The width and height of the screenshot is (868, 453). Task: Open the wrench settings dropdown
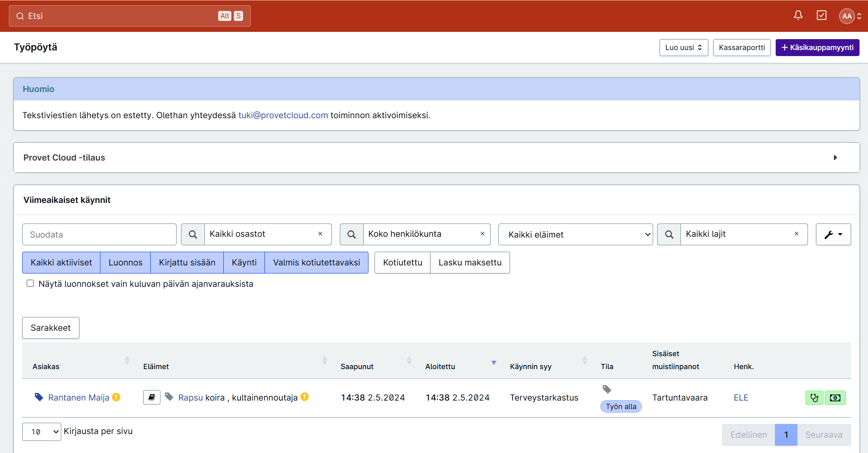[833, 234]
